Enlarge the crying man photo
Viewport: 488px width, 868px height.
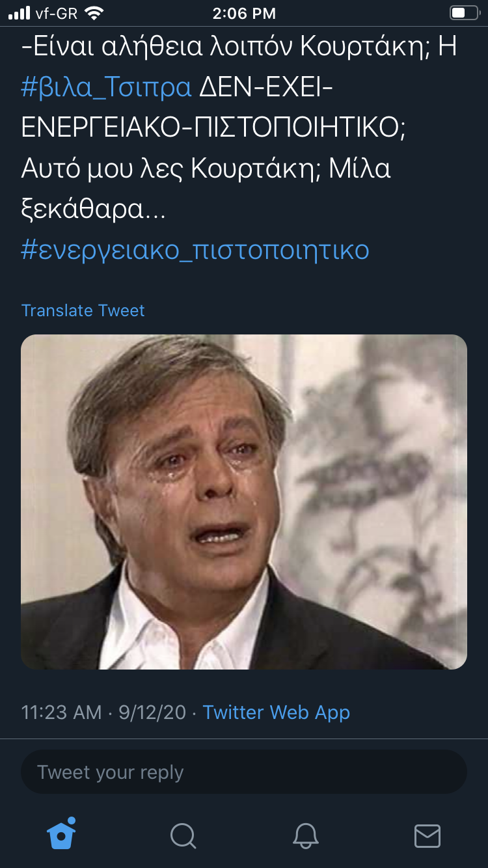coord(244,502)
